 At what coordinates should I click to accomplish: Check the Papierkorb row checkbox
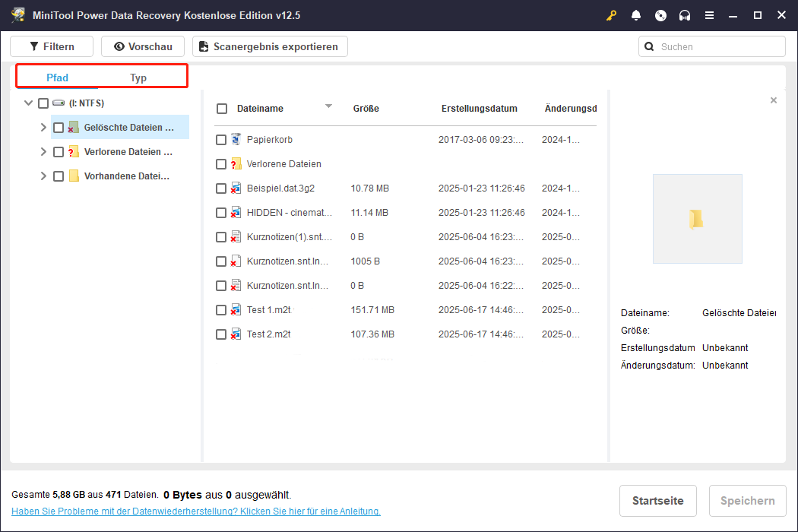[x=221, y=140]
